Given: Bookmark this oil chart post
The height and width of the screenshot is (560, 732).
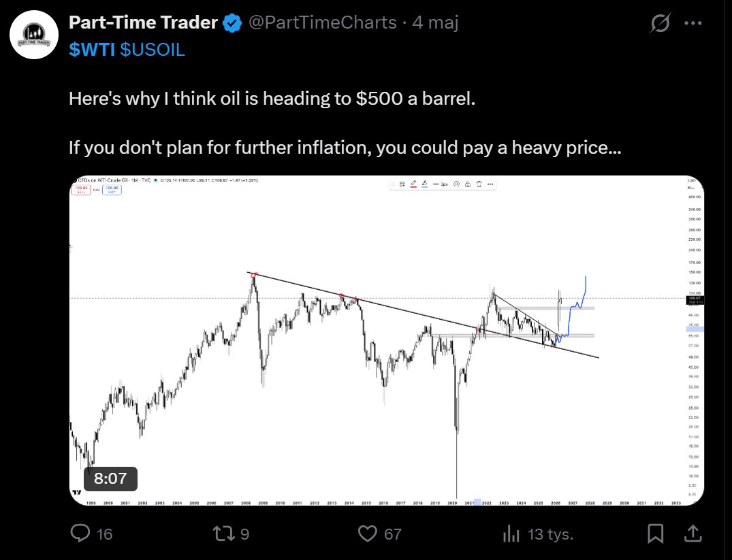Looking at the screenshot, I should [656, 533].
